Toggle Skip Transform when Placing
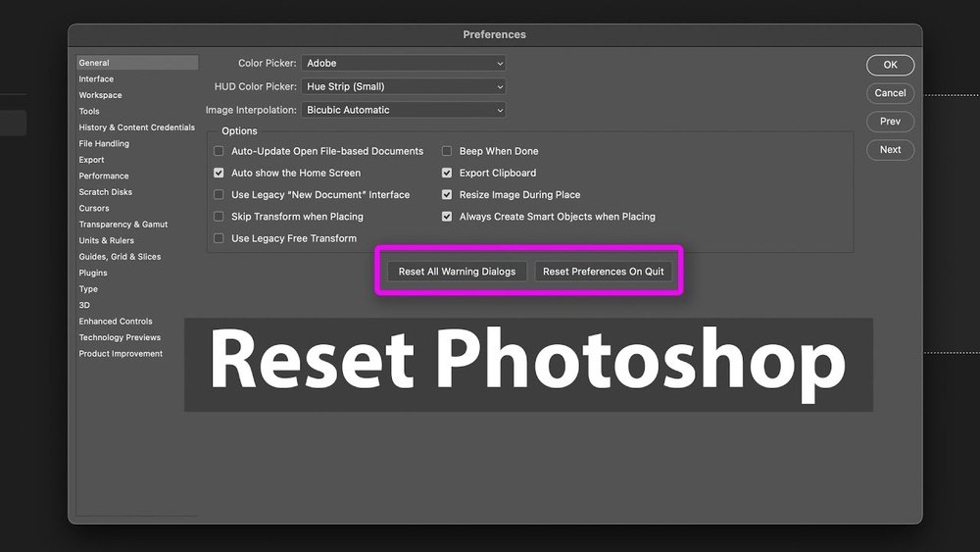980x552 pixels. coord(220,217)
